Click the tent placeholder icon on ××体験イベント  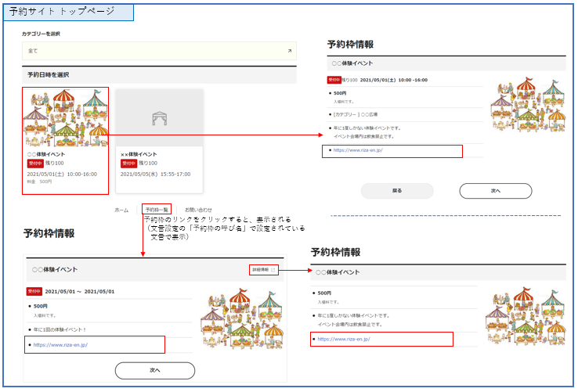159,117
